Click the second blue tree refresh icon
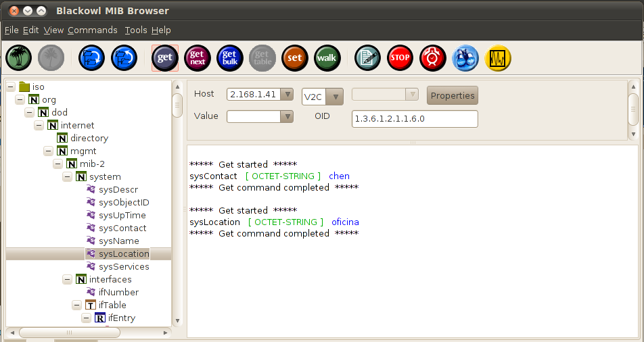The width and height of the screenshot is (644, 342). 124,58
